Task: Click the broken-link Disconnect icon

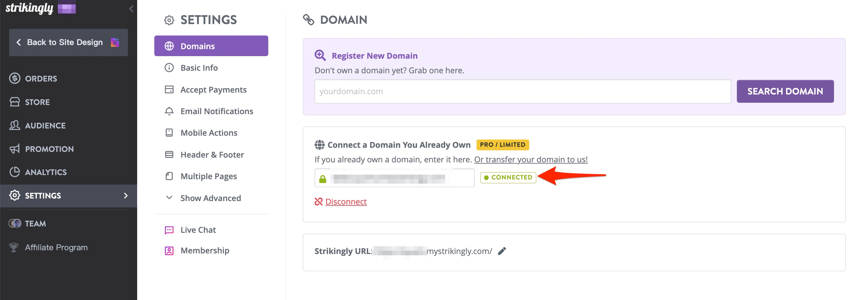Action: click(318, 201)
